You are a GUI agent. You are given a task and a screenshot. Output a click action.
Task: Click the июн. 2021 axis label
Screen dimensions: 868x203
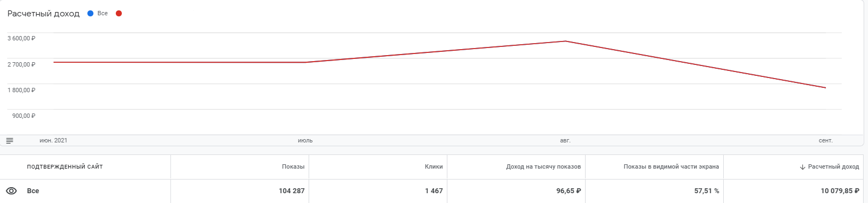pos(54,141)
